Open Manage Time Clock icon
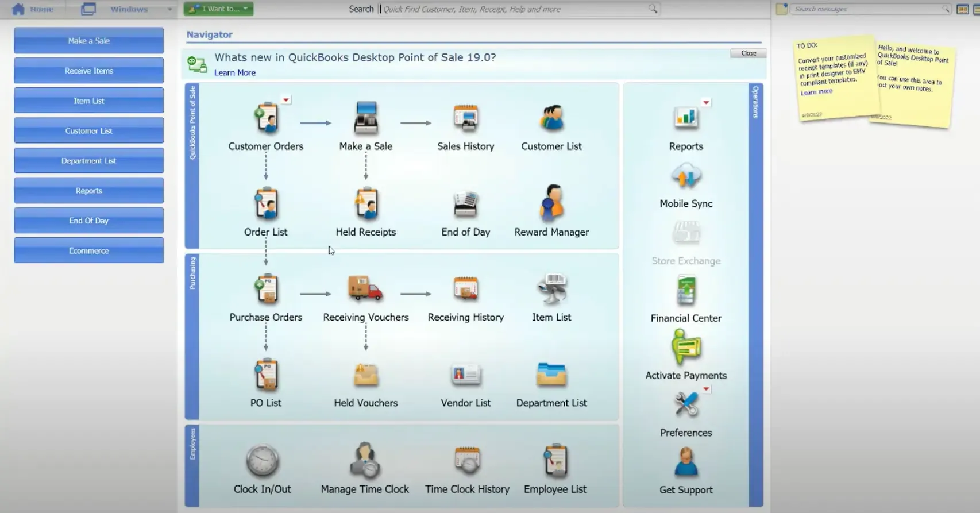 (365, 461)
